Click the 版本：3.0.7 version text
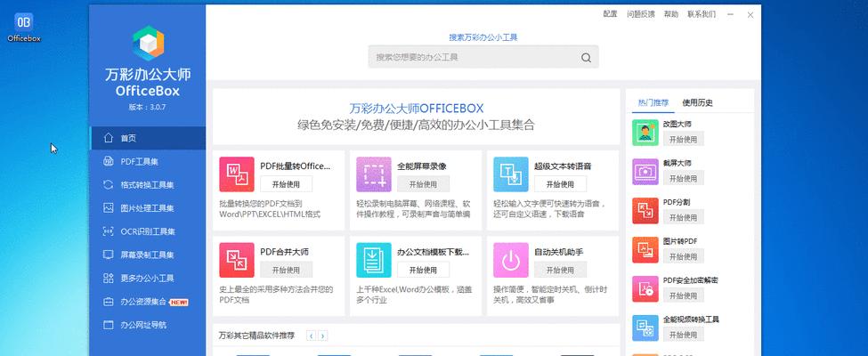The image size is (868, 356). pos(148,108)
